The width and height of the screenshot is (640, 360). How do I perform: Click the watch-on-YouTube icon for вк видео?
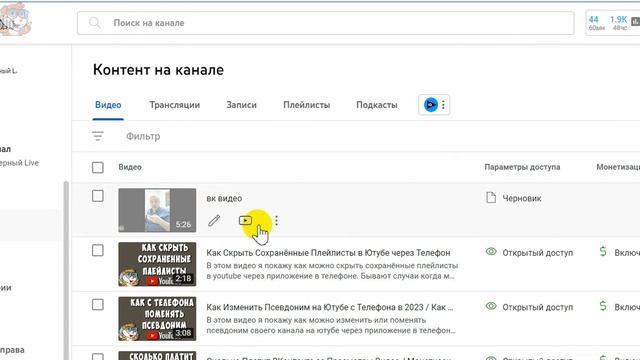(x=245, y=221)
